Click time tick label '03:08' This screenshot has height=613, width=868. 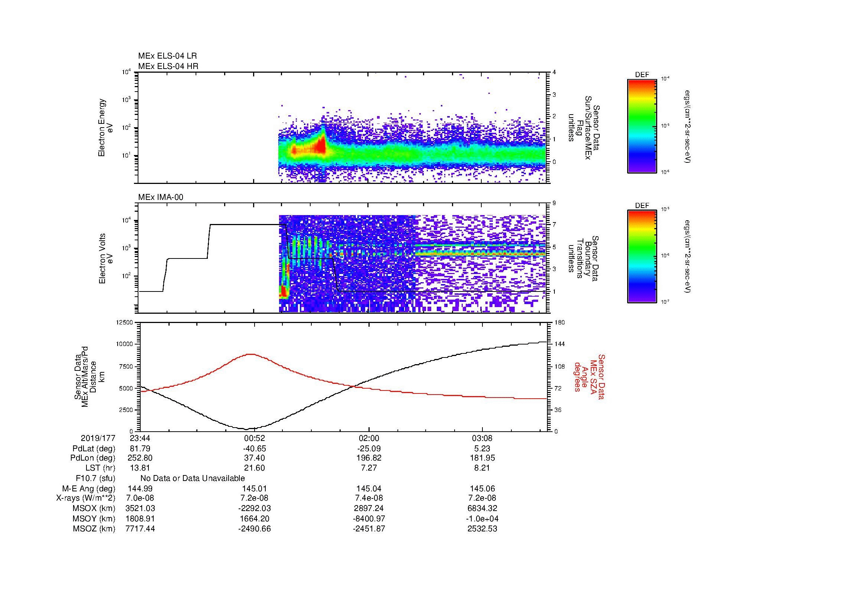(x=482, y=438)
